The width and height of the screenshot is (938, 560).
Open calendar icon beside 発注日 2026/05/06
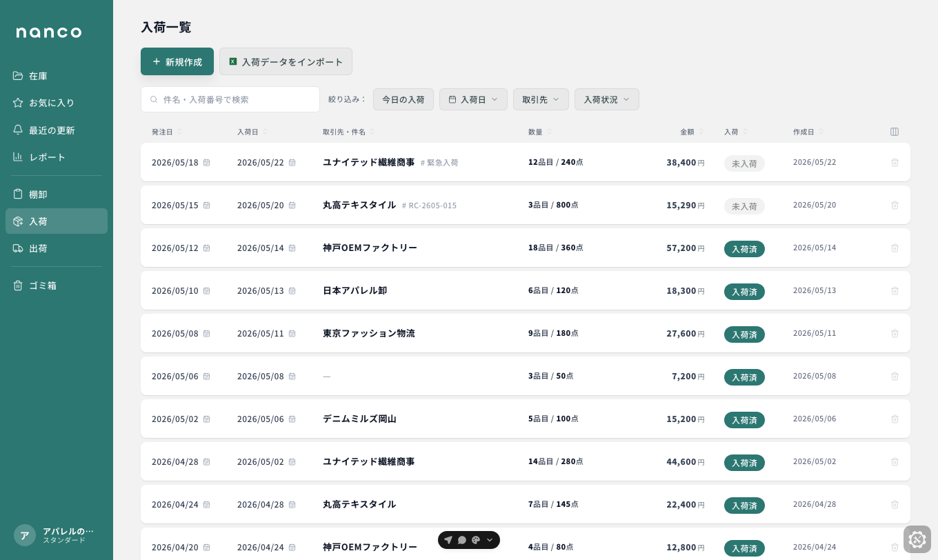pos(206,377)
